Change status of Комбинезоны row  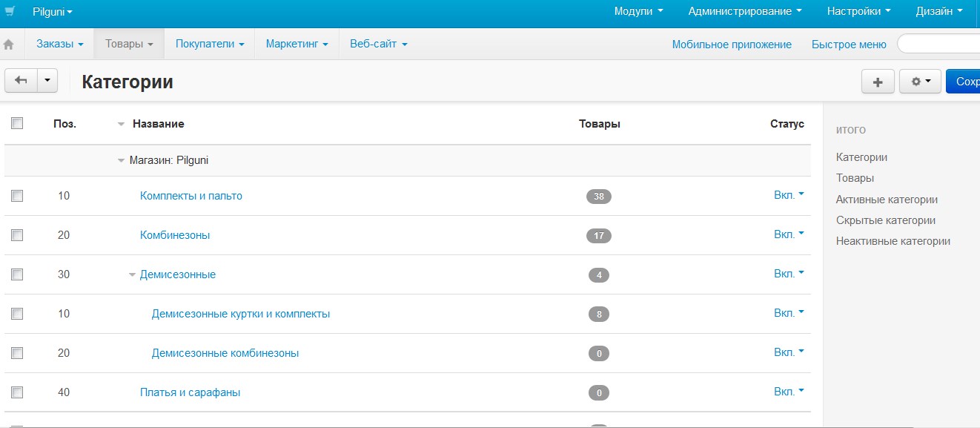789,234
